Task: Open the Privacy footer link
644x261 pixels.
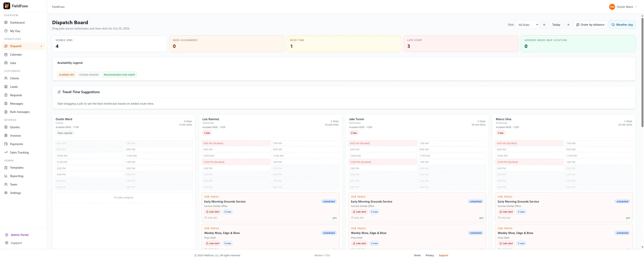Action: coord(430,255)
